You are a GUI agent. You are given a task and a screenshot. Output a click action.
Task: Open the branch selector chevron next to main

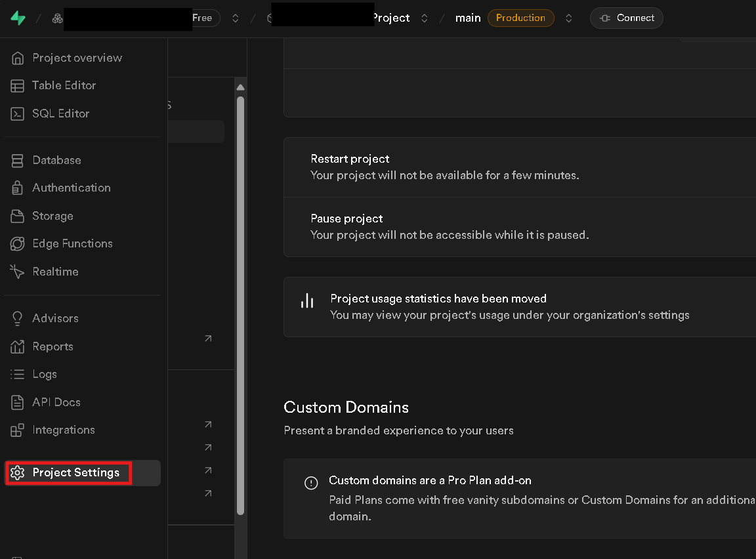click(568, 18)
